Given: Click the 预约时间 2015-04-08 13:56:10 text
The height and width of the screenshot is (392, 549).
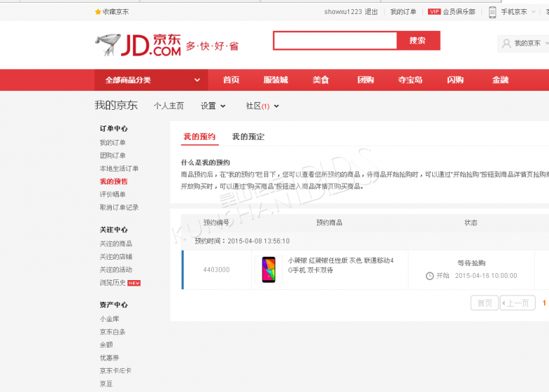Looking at the screenshot, I should [242, 241].
